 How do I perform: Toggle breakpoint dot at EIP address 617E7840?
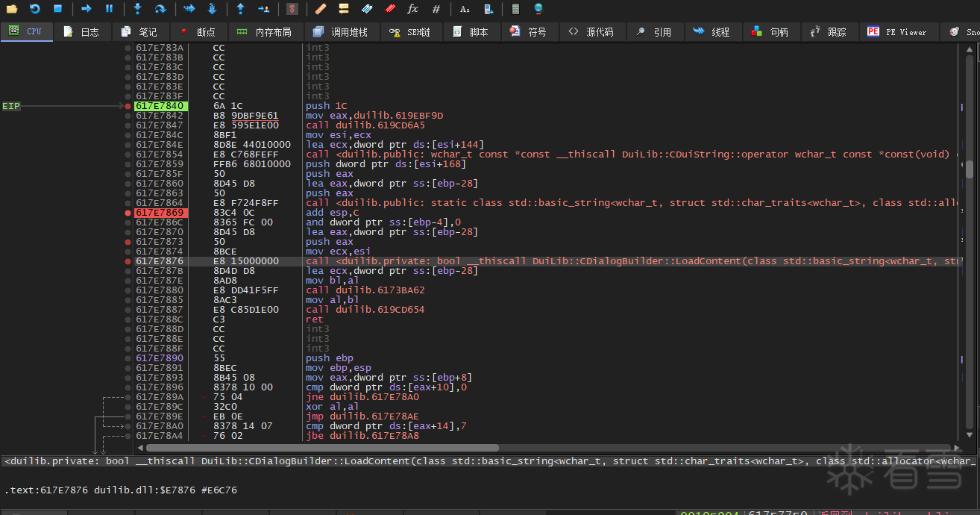(x=129, y=106)
